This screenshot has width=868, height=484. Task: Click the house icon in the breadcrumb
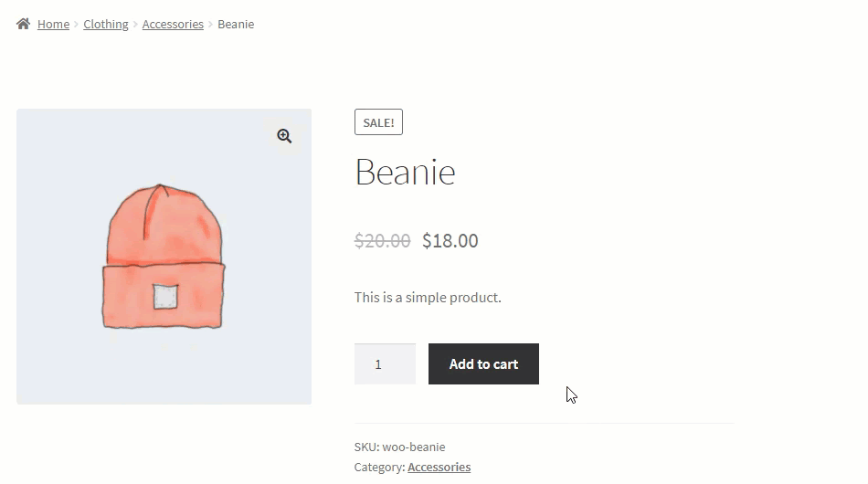pos(23,24)
